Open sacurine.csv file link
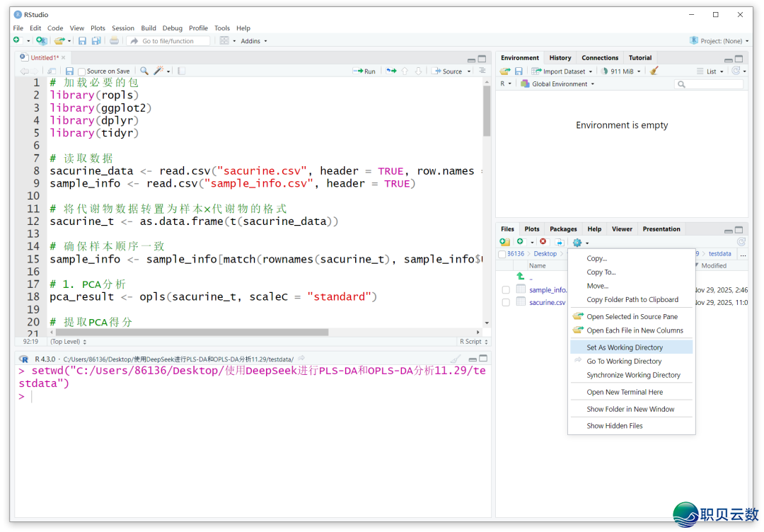 click(547, 303)
